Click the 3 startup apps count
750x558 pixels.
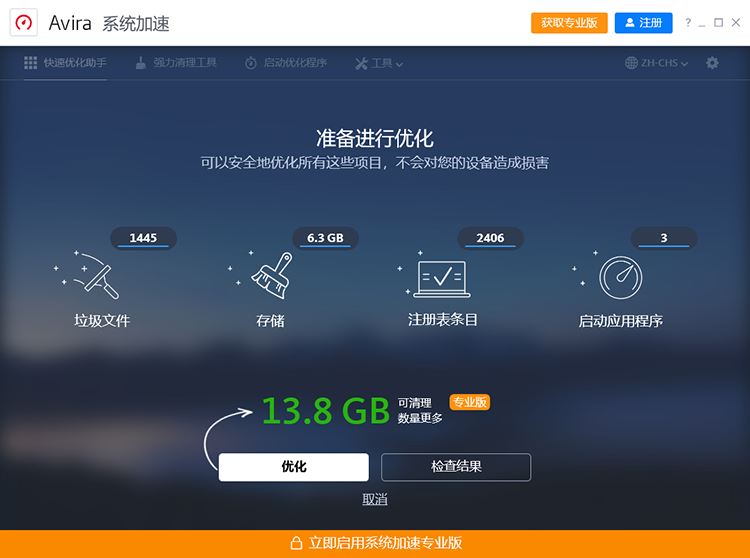pyautogui.click(x=664, y=238)
